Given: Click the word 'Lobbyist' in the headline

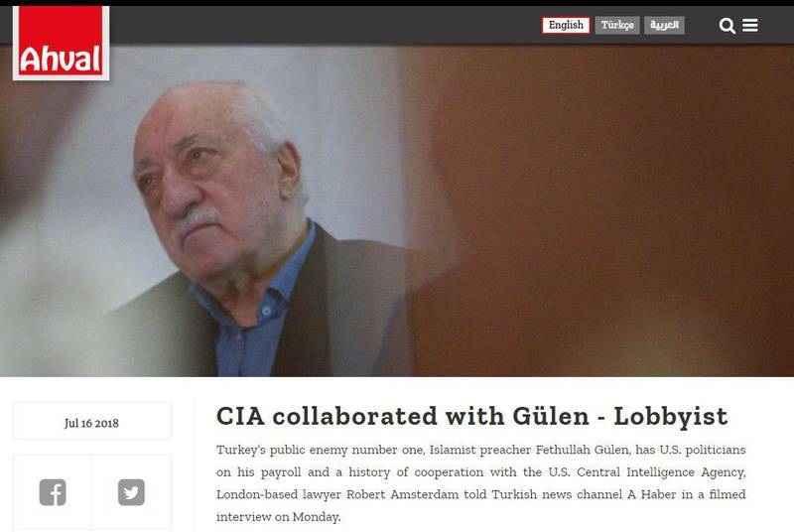Looking at the screenshot, I should 671,416.
